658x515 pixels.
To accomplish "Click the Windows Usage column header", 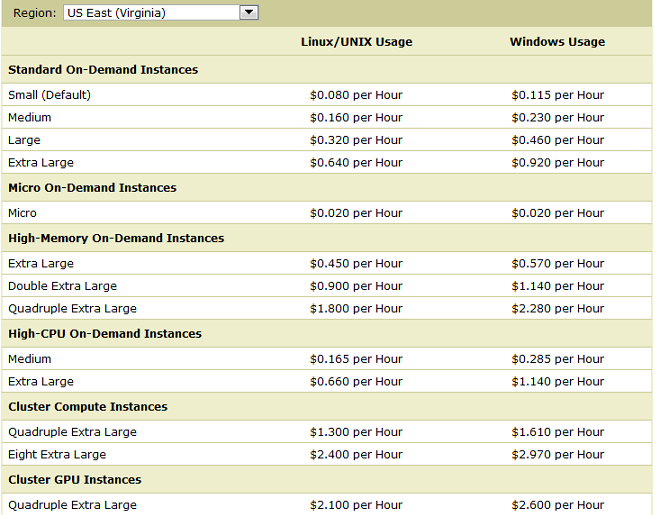I will 557,42.
